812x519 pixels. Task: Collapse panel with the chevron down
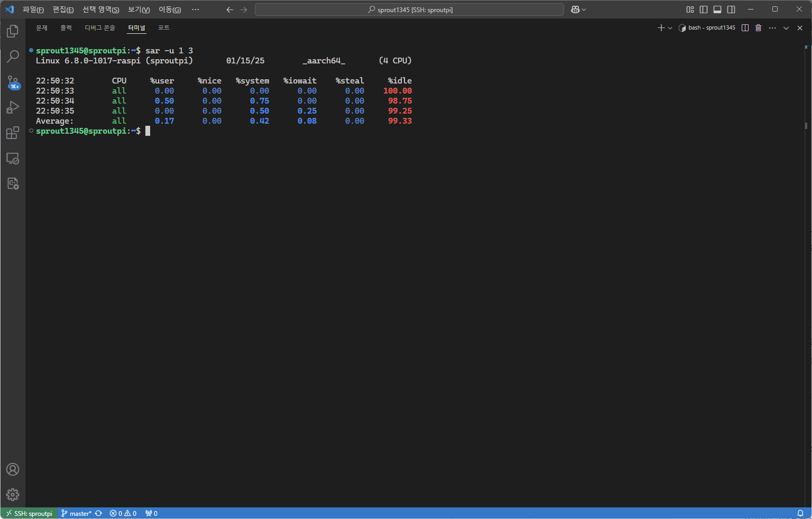786,28
